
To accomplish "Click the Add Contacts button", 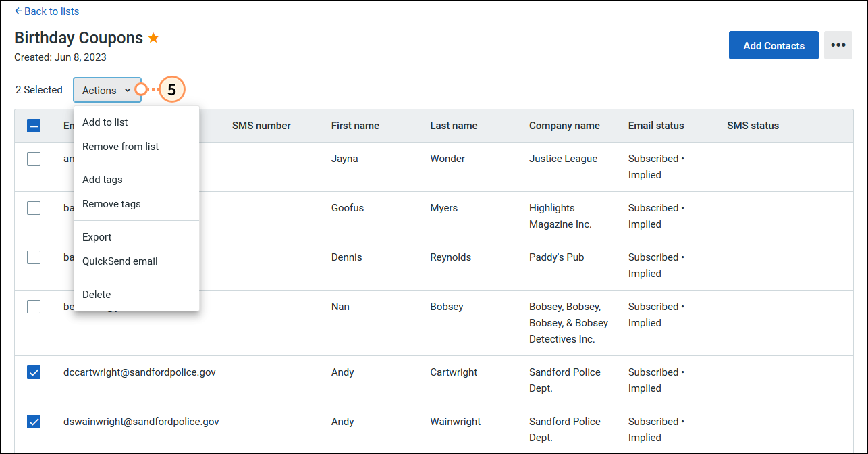I will [x=774, y=45].
